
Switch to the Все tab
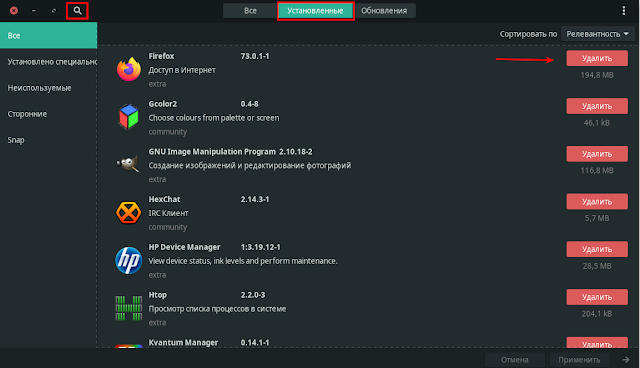(x=250, y=11)
